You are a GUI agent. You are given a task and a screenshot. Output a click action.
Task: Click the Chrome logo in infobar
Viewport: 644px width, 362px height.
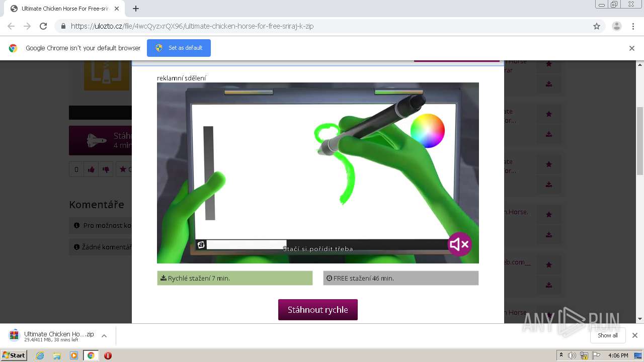pyautogui.click(x=13, y=48)
